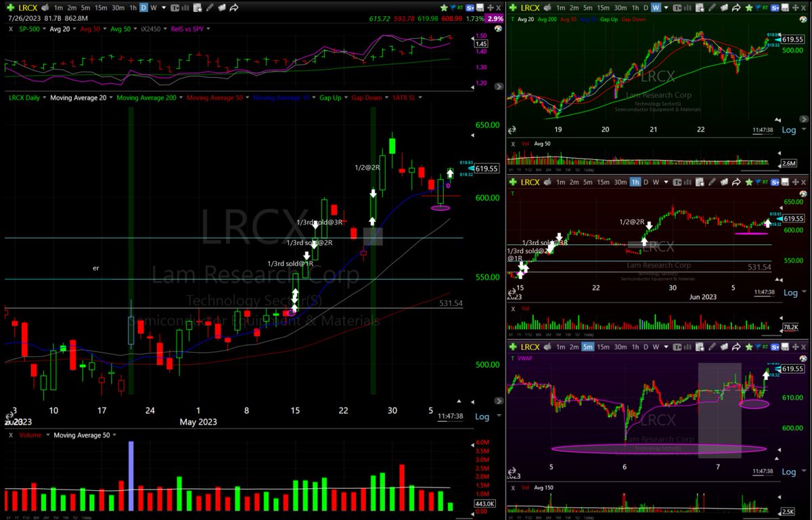Image resolution: width=812 pixels, height=520 pixels.
Task: Open the 1ATR SL indicator dropdown
Action: [x=420, y=97]
